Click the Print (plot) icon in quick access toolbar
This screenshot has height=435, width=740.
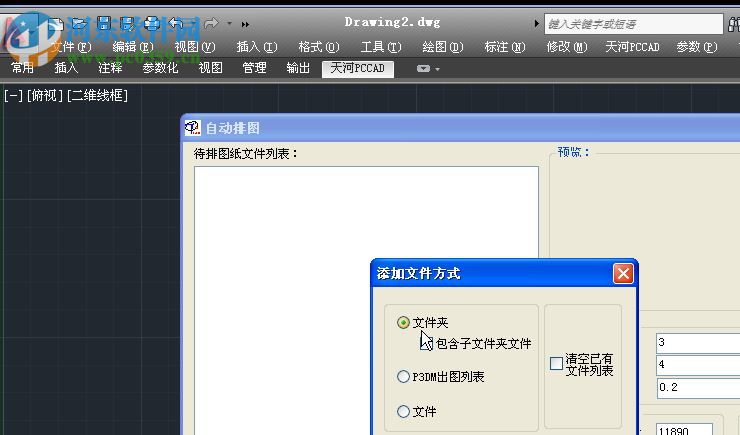pos(152,23)
